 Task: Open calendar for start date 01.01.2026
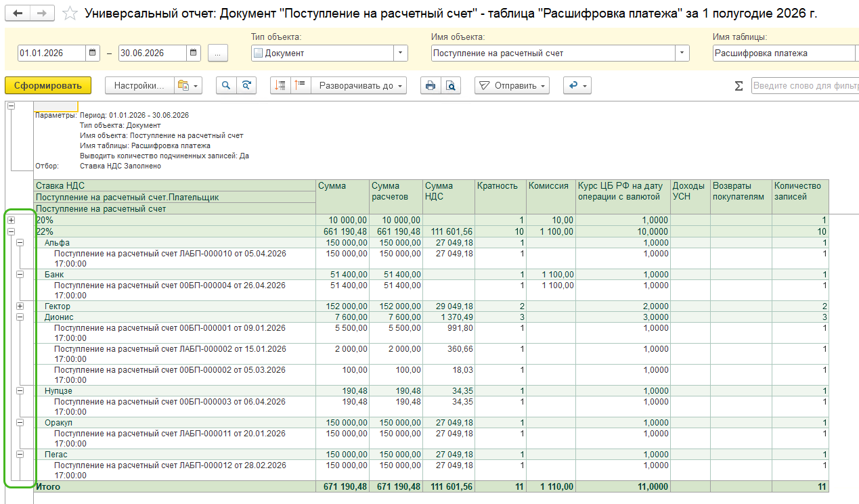pyautogui.click(x=93, y=53)
